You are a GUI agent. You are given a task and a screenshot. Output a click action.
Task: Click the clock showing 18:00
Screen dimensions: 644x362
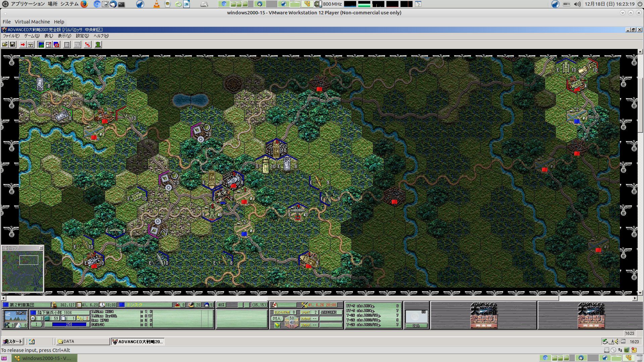[109, 305]
